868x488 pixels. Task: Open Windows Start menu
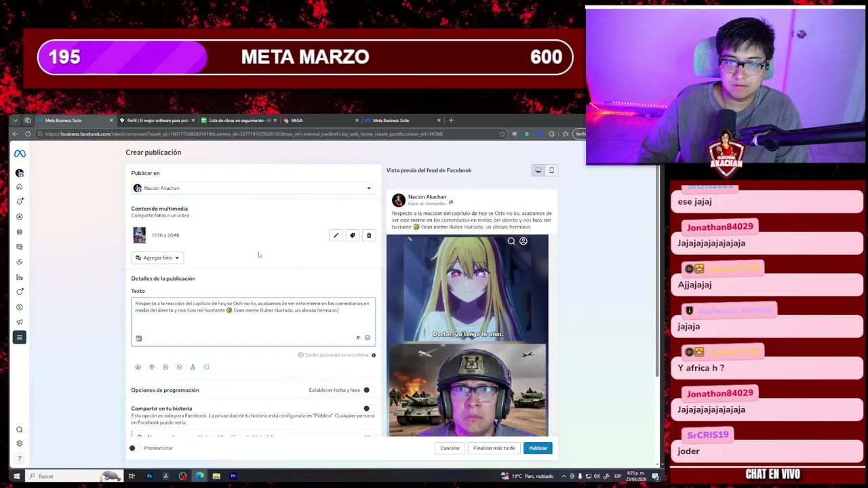(16, 476)
